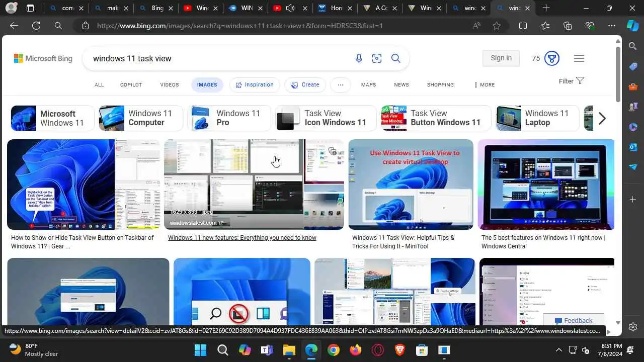Open Copilot icon in Edge sidebar
The image size is (644, 362).
633,26
